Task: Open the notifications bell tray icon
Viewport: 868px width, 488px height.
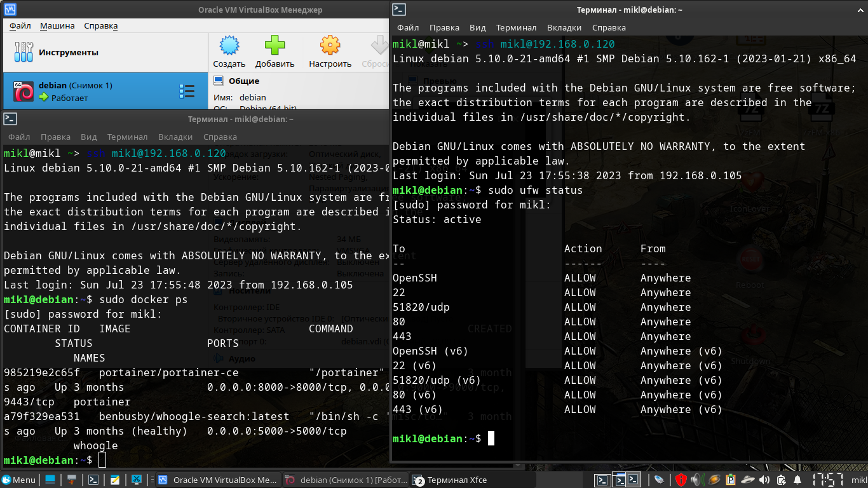Action: click(x=797, y=480)
